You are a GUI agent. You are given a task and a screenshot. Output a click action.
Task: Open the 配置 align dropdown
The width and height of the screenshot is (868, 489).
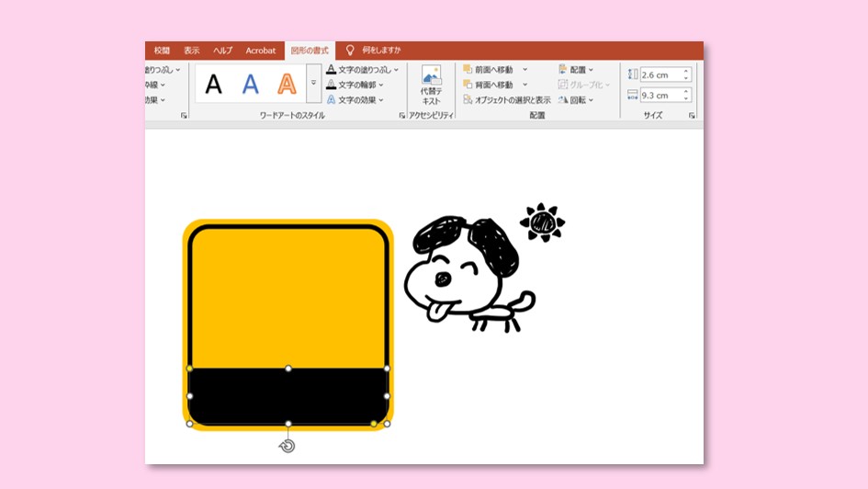576,69
